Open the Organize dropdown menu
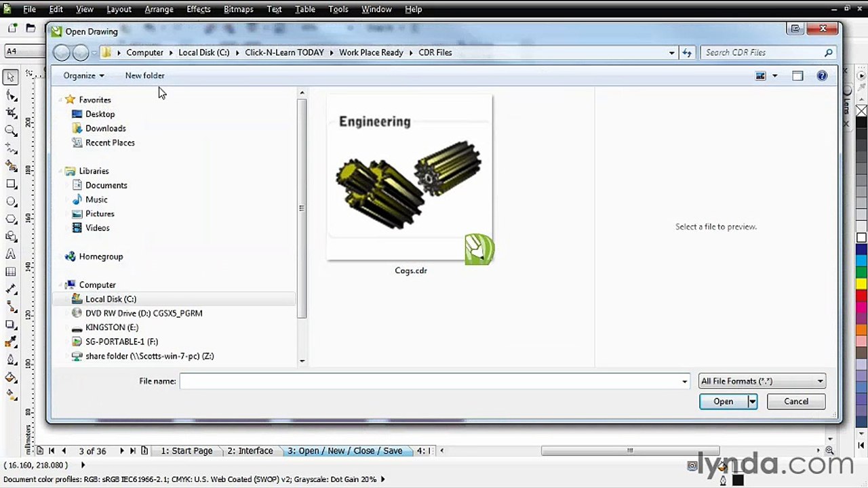The width and height of the screenshot is (868, 488). pyautogui.click(x=83, y=76)
